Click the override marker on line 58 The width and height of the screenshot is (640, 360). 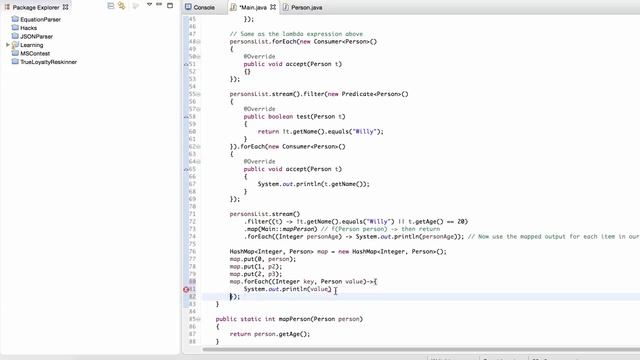(x=186, y=117)
